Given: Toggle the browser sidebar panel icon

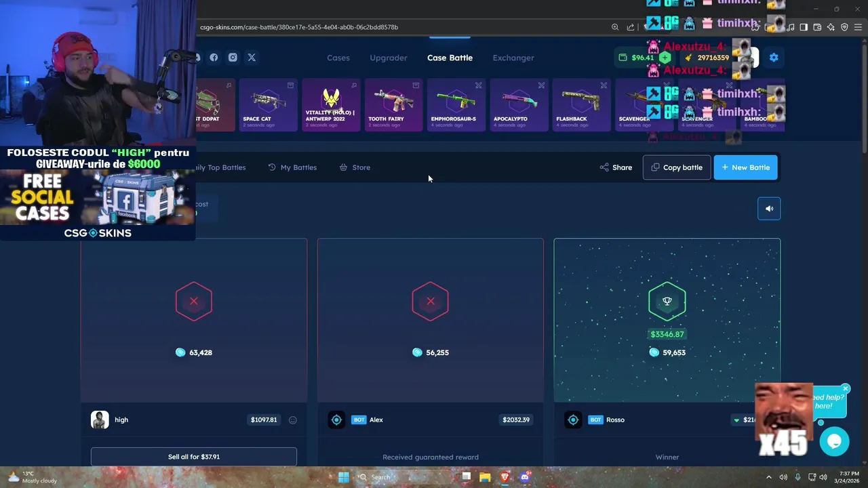Looking at the screenshot, I should click(804, 27).
